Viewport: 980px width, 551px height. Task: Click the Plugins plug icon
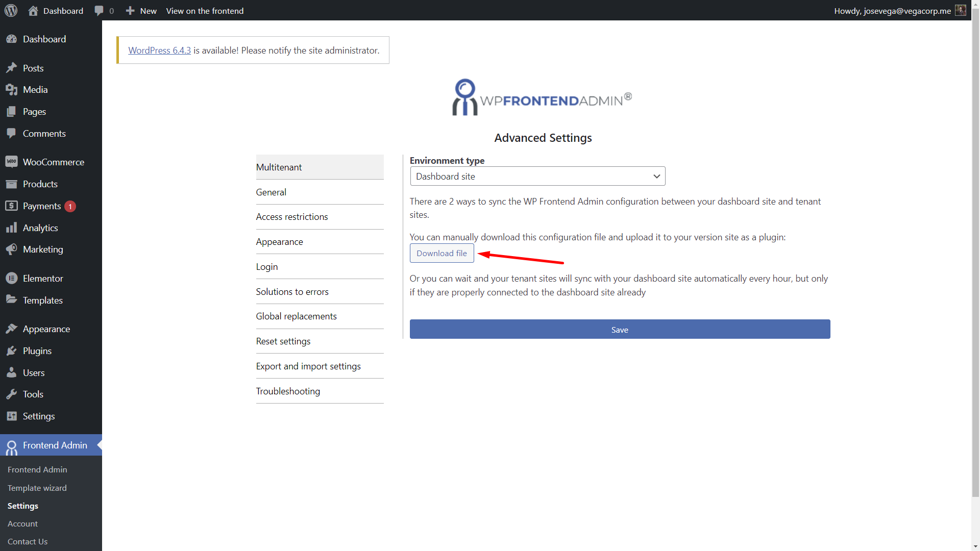point(11,351)
